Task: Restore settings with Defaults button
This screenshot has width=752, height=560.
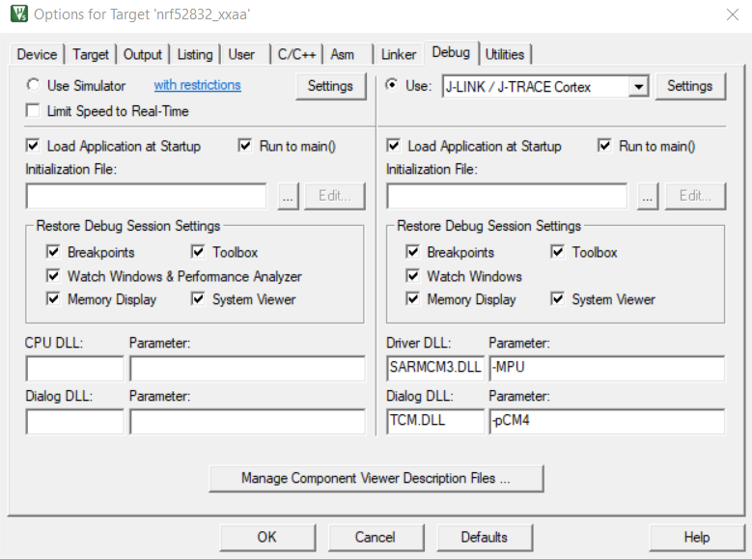Action: click(x=485, y=537)
